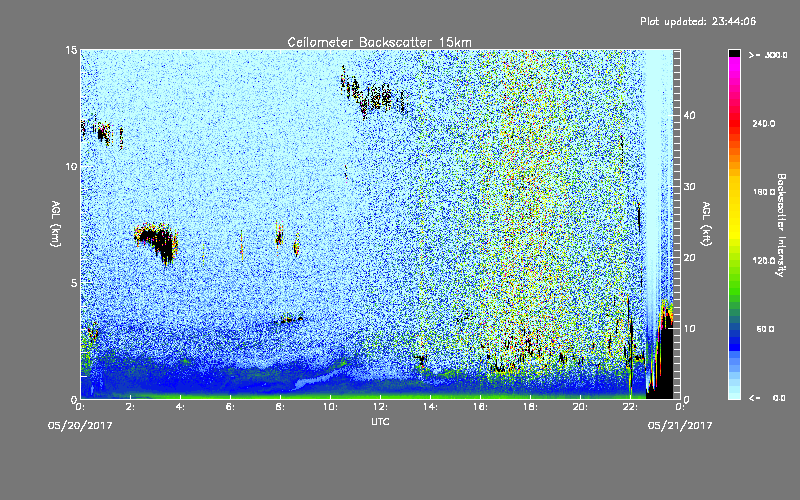Click the '6:' hour tick label

point(231,407)
